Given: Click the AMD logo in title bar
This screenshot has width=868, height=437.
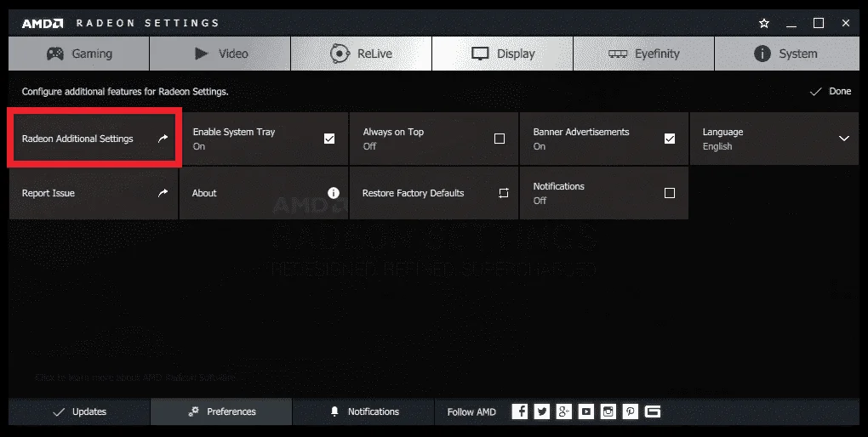Looking at the screenshot, I should pyautogui.click(x=43, y=23).
